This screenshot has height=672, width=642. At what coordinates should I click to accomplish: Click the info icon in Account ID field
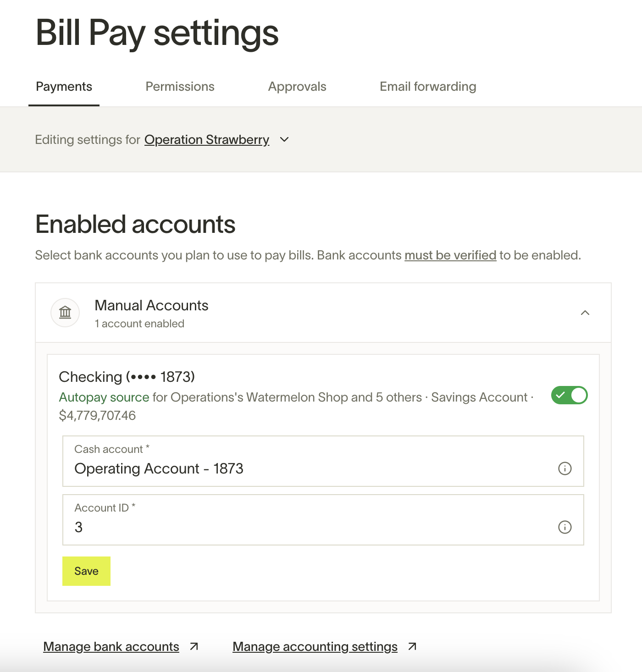[x=565, y=527]
